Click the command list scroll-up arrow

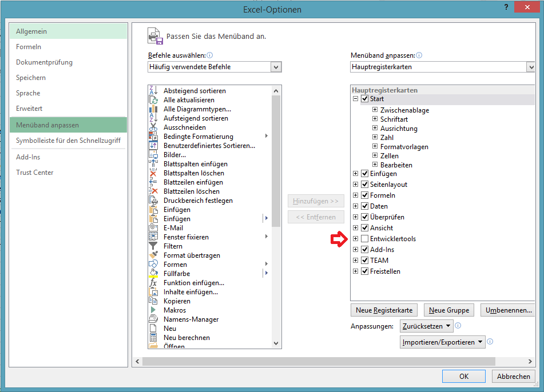[x=276, y=91]
